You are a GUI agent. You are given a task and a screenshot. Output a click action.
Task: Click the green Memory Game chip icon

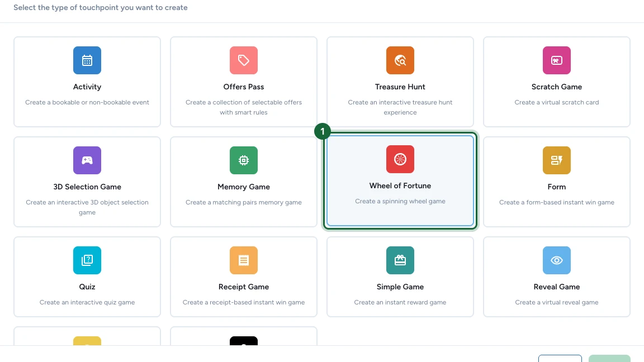244,160
